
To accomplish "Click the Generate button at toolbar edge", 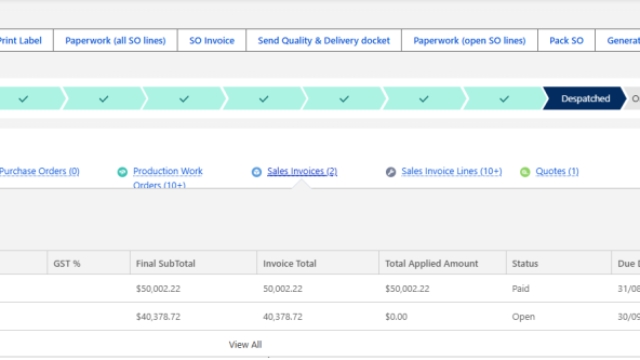I will (x=618, y=40).
